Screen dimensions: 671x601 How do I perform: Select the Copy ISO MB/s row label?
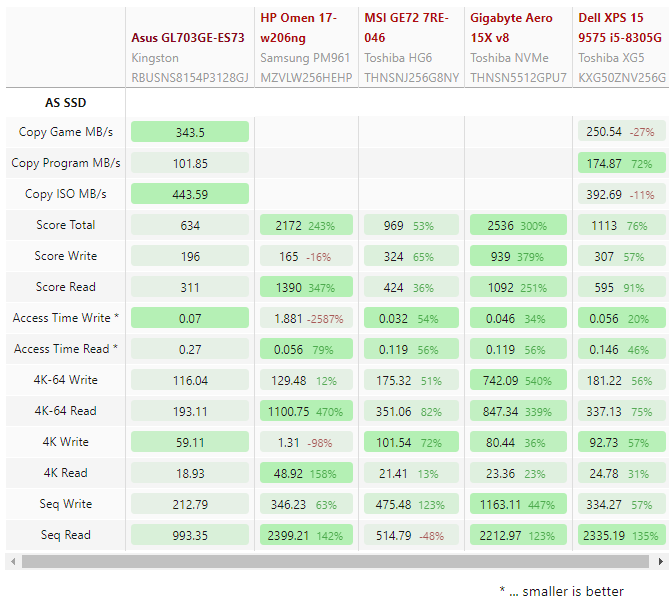[x=65, y=194]
